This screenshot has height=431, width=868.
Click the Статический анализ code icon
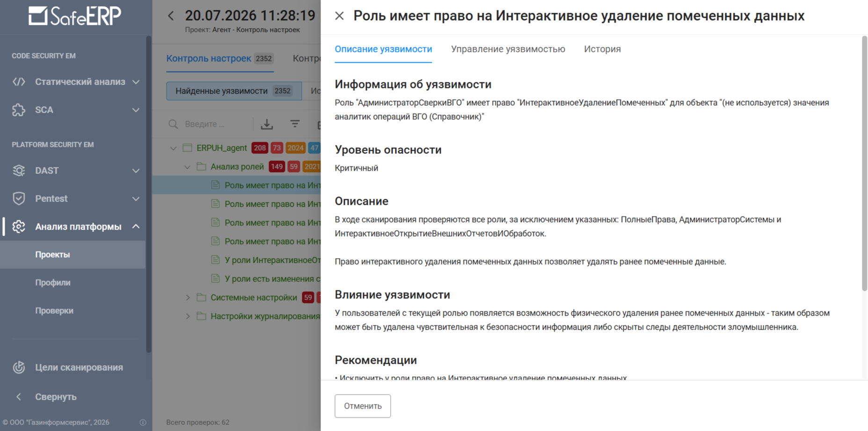pos(19,82)
